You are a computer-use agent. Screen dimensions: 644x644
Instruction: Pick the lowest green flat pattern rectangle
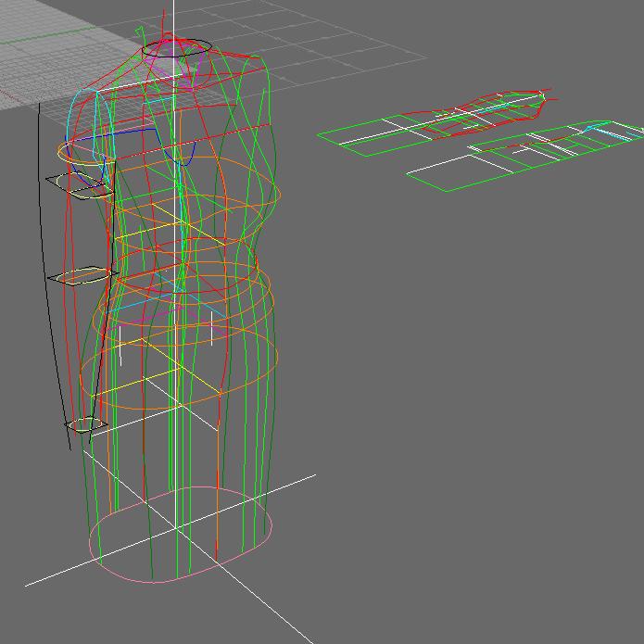460,172
